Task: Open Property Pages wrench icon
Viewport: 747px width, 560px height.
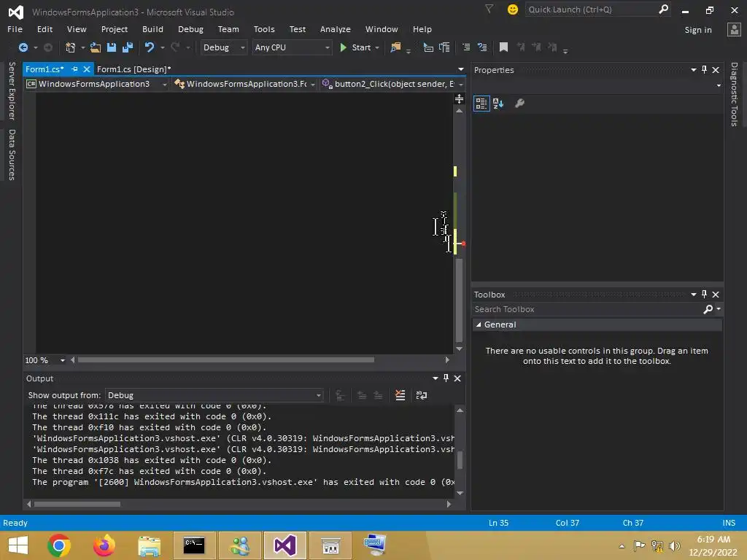Action: (519, 104)
